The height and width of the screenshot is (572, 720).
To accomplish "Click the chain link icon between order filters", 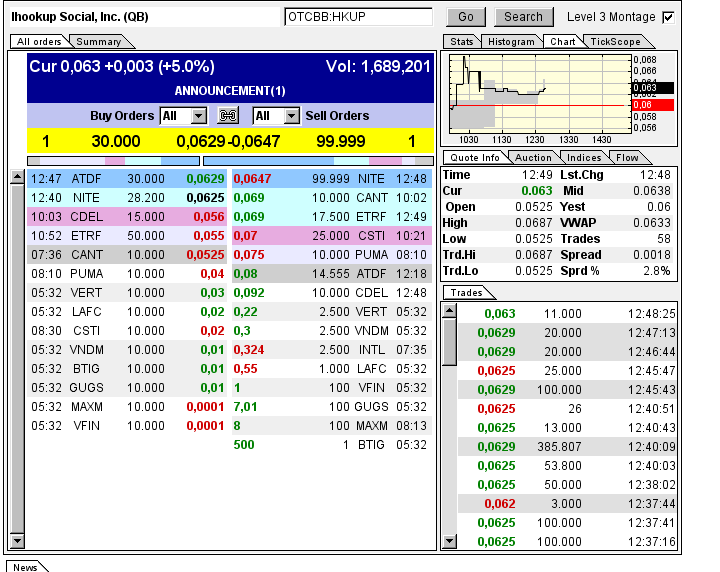I will 228,116.
